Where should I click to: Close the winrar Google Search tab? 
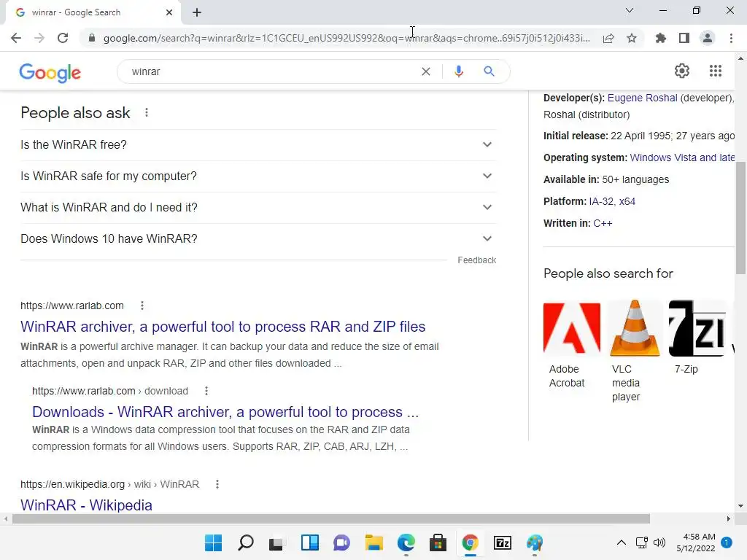169,12
